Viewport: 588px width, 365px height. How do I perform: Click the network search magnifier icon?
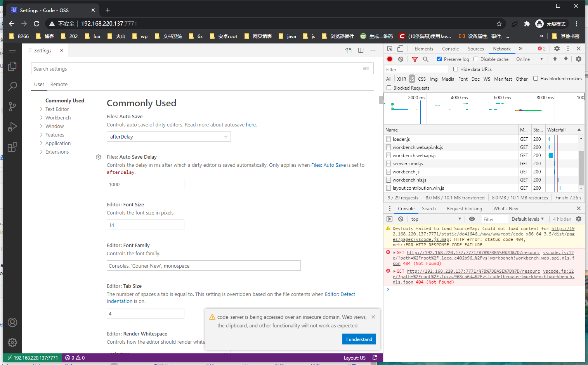click(426, 59)
